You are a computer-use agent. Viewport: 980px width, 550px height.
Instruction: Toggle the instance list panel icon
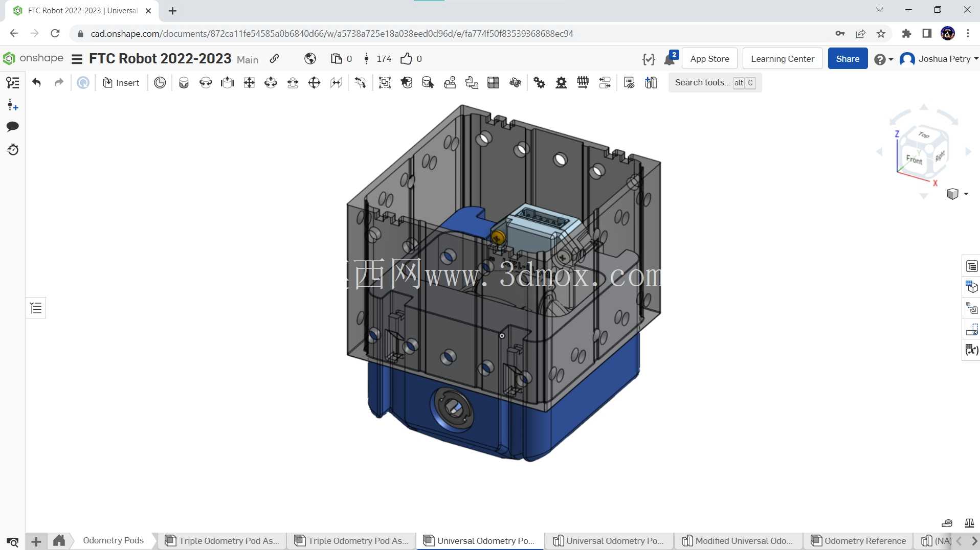(x=13, y=83)
